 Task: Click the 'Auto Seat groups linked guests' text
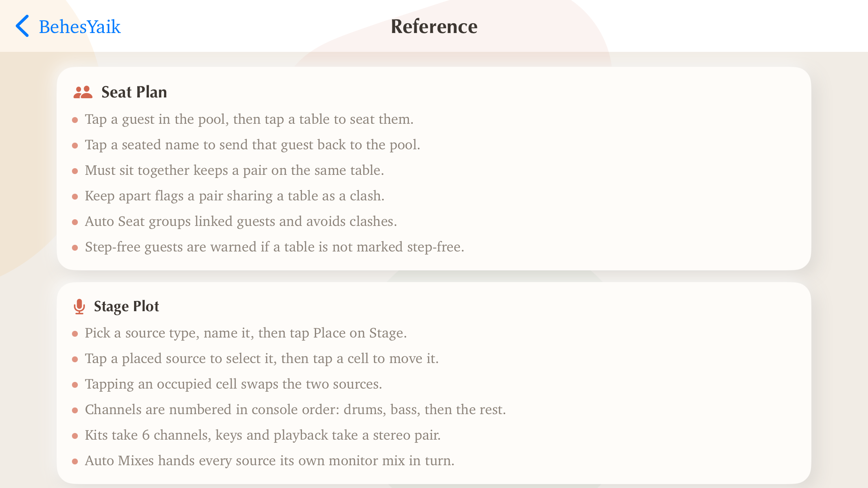coord(241,221)
